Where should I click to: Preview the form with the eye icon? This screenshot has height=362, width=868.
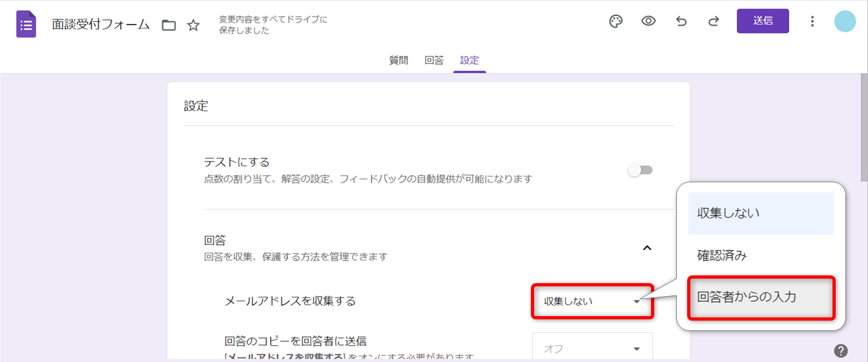648,21
